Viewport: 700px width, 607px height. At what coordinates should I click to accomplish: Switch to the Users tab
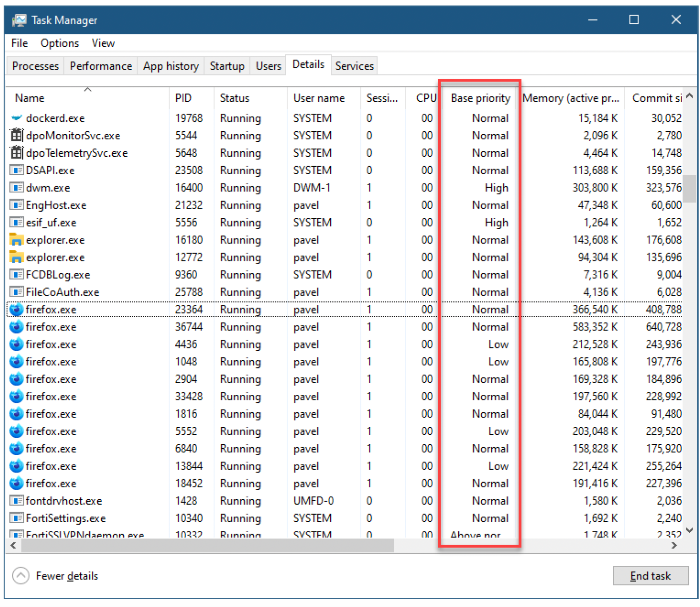(x=268, y=66)
